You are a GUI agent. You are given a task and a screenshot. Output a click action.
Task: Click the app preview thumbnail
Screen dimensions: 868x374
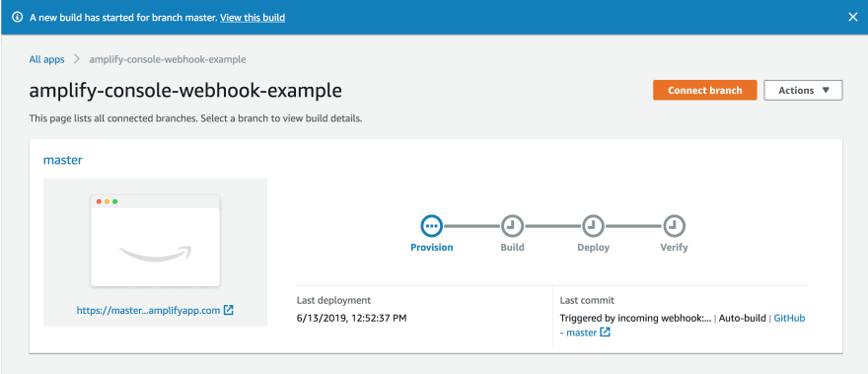(155, 241)
